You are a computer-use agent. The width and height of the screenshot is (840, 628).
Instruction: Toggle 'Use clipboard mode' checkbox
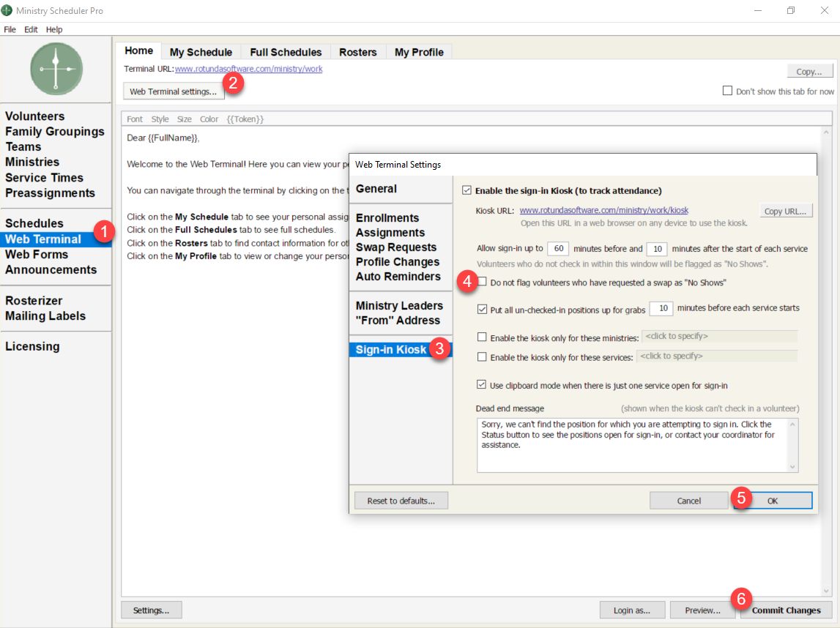coord(482,385)
